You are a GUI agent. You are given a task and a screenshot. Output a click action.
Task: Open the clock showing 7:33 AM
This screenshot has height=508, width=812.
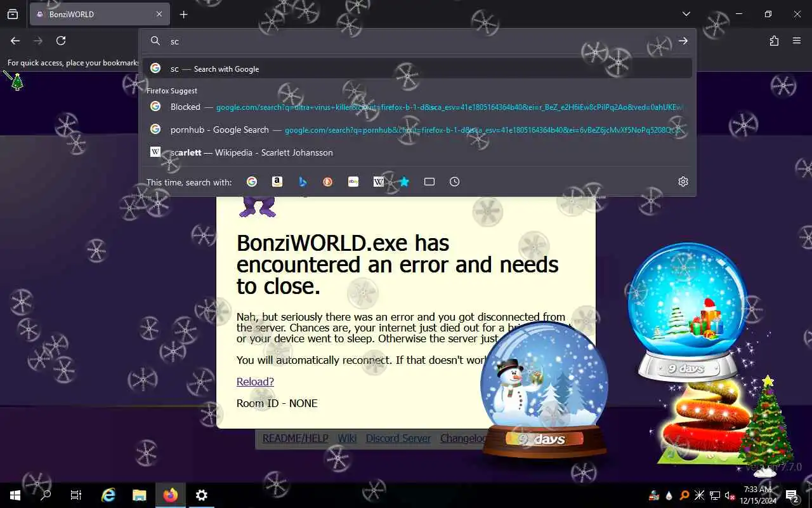pos(758,495)
